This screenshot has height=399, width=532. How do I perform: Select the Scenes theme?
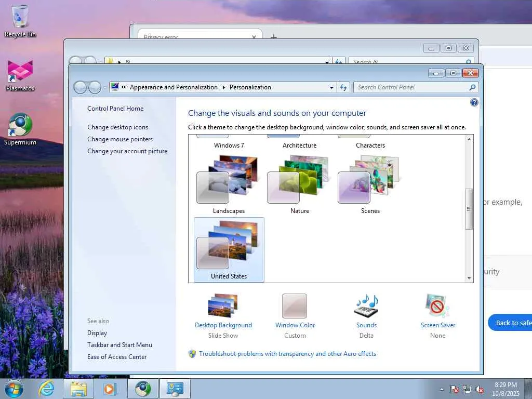[x=370, y=184]
